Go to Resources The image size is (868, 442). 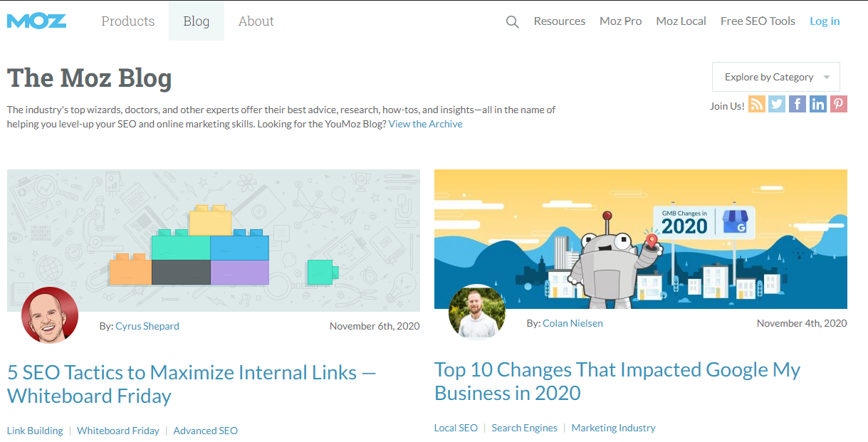tap(560, 21)
